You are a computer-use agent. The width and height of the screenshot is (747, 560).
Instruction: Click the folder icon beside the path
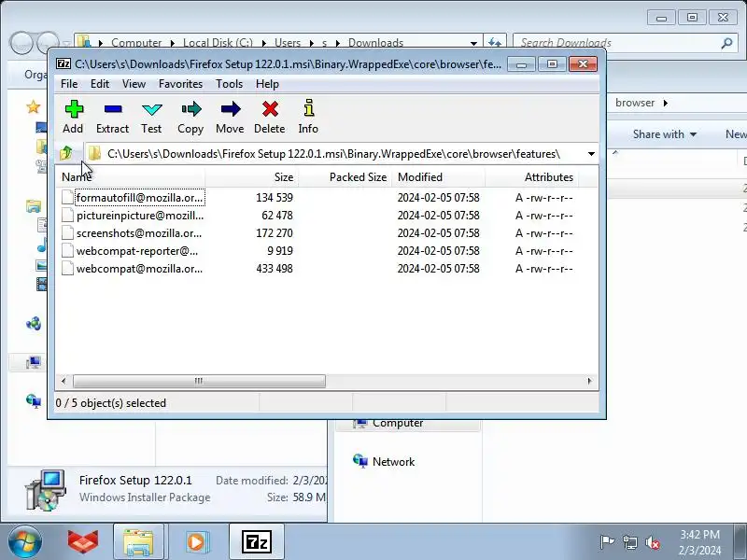[x=94, y=153]
